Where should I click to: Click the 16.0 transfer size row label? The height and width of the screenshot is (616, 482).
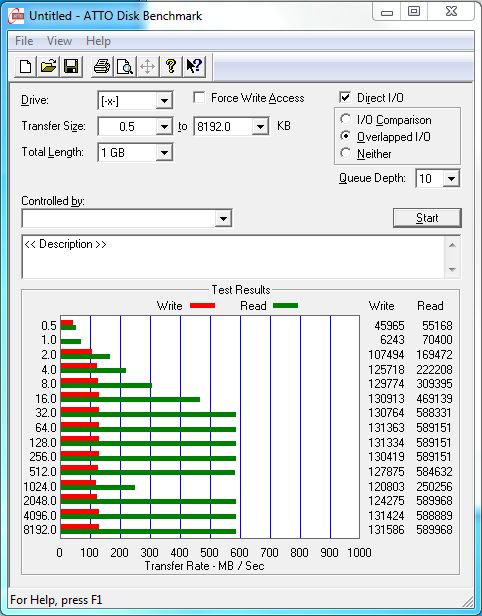46,399
